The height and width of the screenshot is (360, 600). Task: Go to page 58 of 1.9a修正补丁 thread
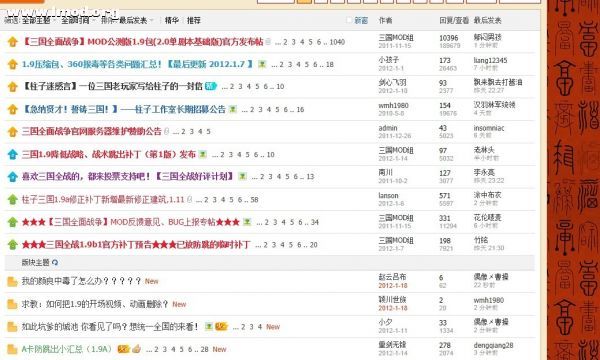coord(254,199)
